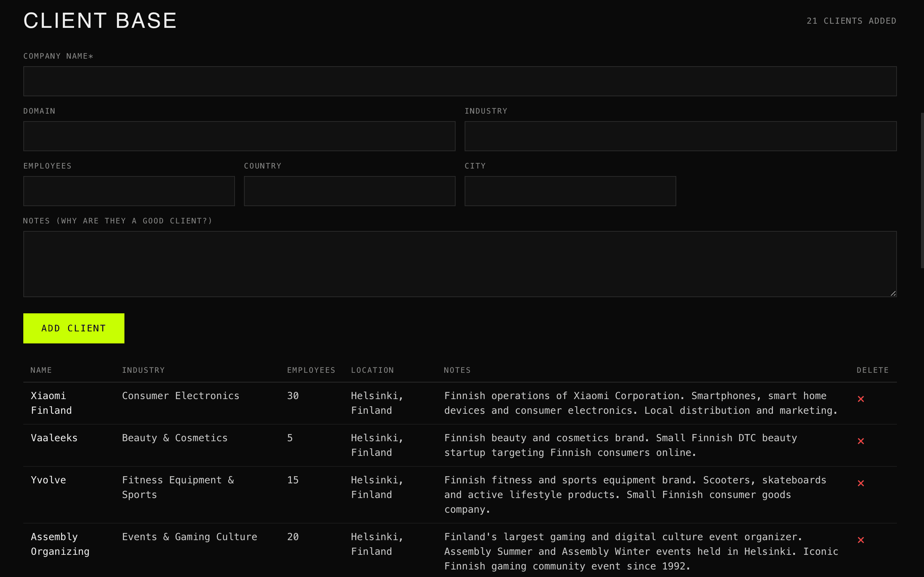The width and height of the screenshot is (924, 577).
Task: Remove the Yvolve client entry
Action: pos(861,483)
